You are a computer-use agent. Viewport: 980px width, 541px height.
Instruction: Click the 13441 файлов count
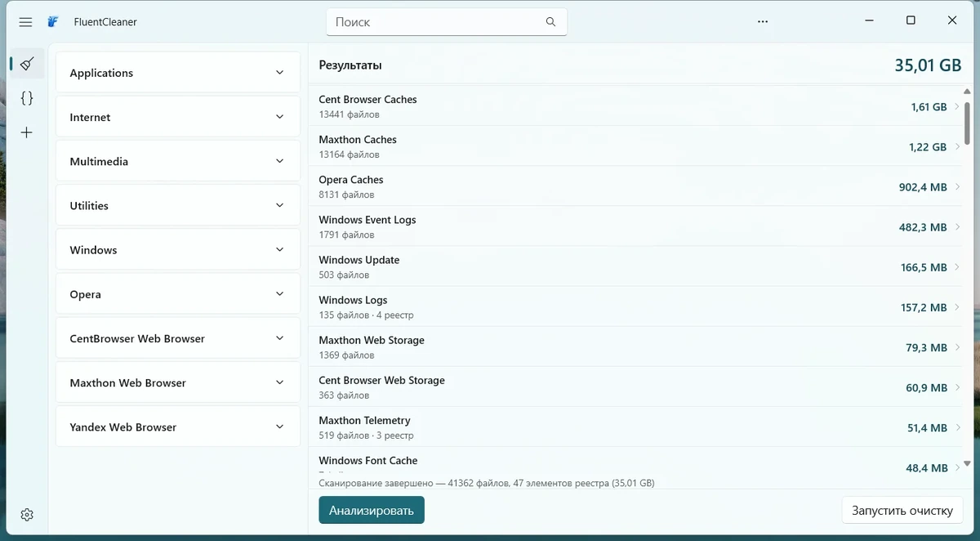349,114
